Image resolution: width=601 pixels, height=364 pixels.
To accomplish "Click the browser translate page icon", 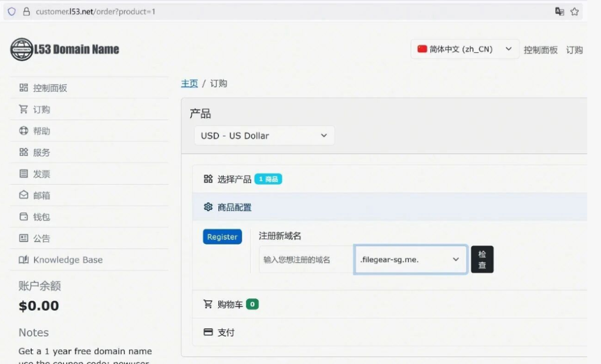I will point(559,12).
